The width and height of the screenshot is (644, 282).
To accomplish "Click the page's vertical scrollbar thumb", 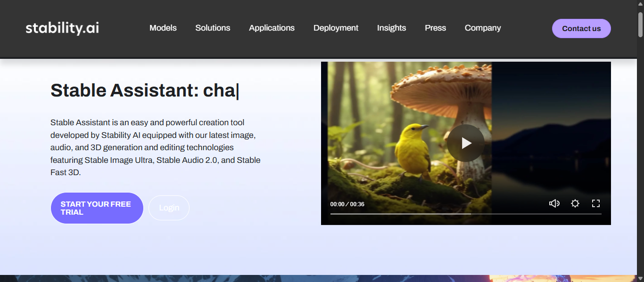I will coord(640,24).
